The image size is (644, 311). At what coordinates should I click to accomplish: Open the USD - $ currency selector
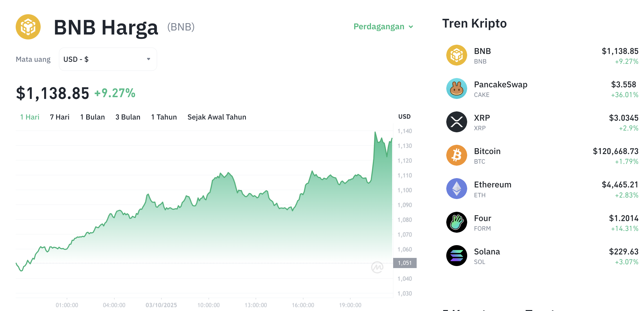click(108, 59)
